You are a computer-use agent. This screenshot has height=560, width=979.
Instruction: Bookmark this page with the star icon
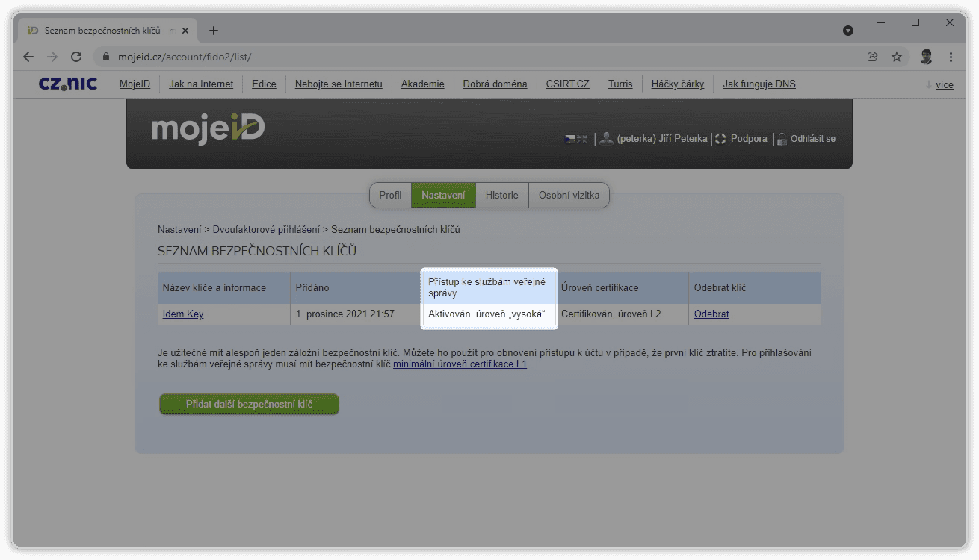tap(897, 57)
